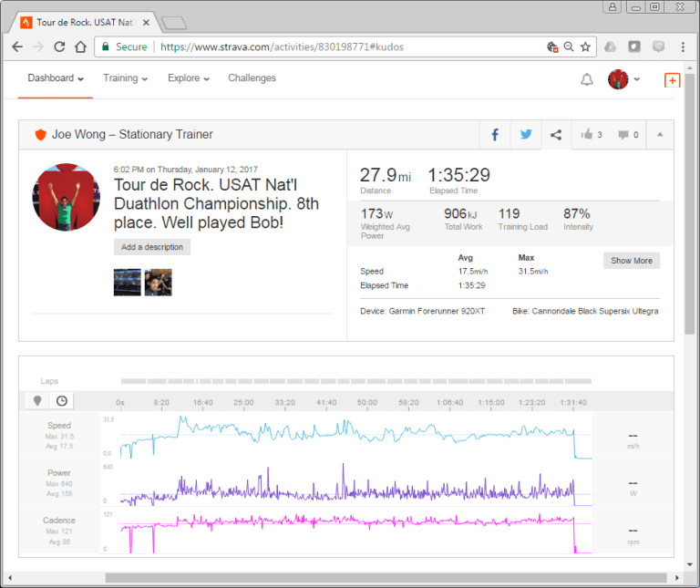Click the large athlete profile picture
The width and height of the screenshot is (700, 588).
pos(66,197)
